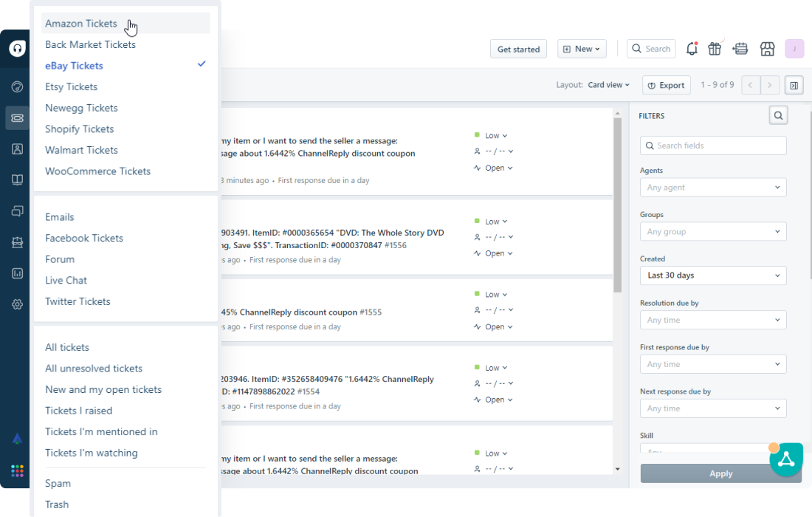Open the New ticket dropdown

pyautogui.click(x=582, y=49)
